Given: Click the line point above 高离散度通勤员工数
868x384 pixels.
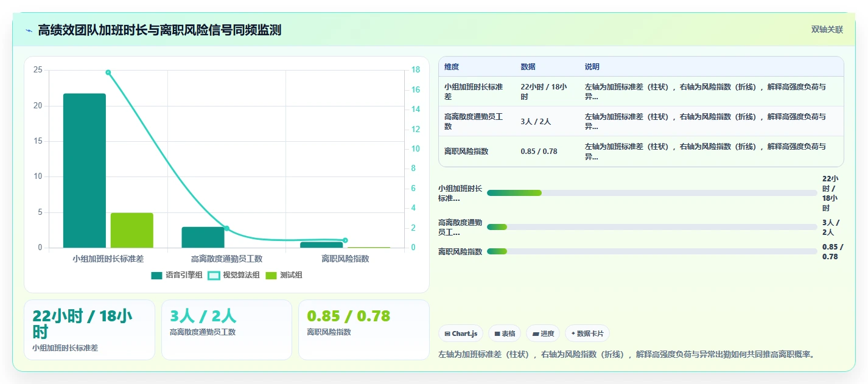Looking at the screenshot, I should tap(226, 228).
